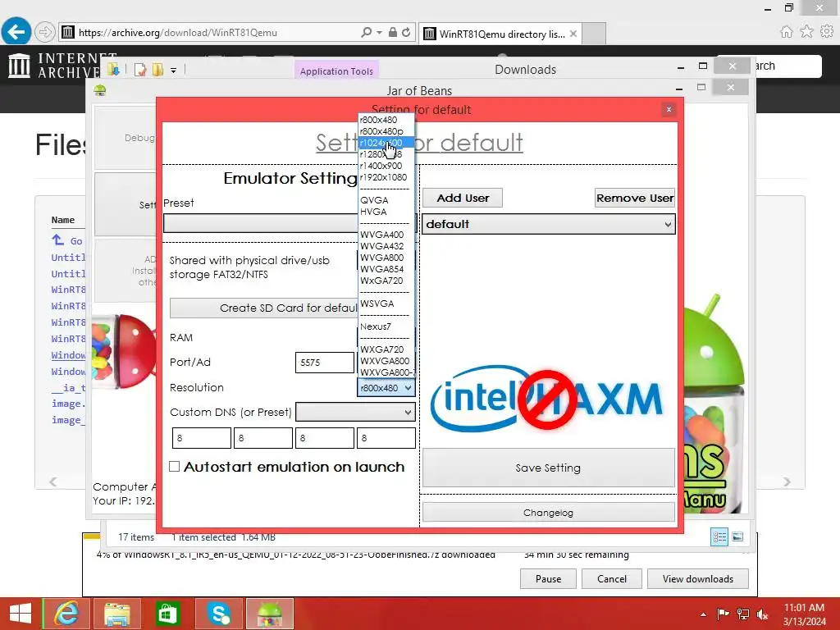The width and height of the screenshot is (840, 630).
Task: Expand Explorer quick access toolbar dropdown
Action: [174, 71]
